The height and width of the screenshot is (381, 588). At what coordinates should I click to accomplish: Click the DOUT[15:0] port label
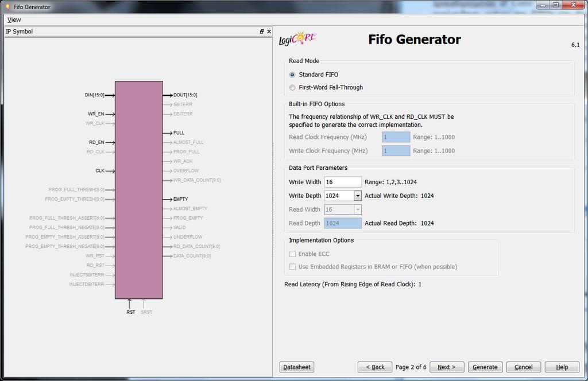185,95
